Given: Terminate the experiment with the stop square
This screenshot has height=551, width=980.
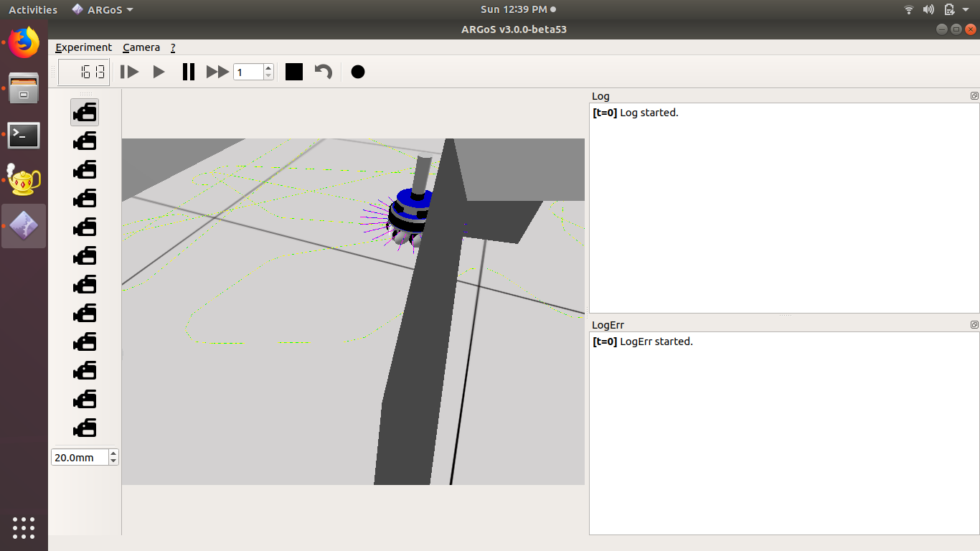Looking at the screenshot, I should [294, 72].
